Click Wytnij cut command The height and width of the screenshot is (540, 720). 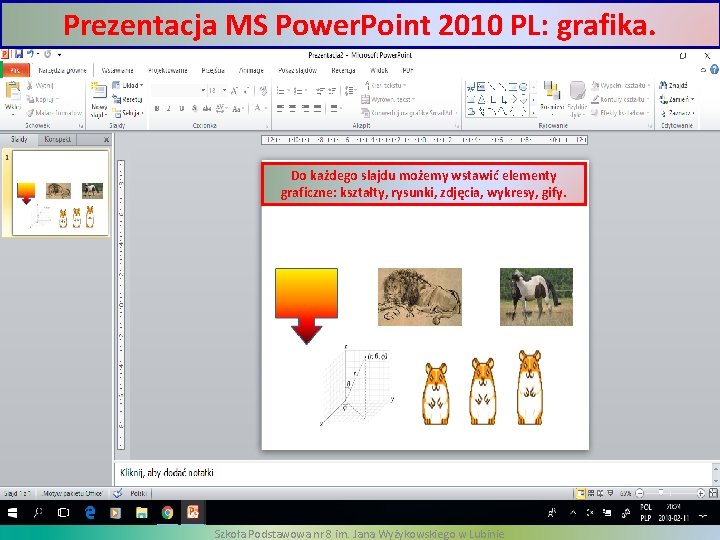[40, 85]
